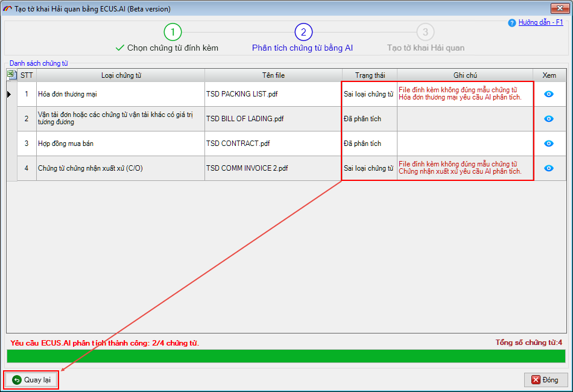Click the blue help question mark icon
Viewport: 573px width, 392px height.
click(512, 23)
